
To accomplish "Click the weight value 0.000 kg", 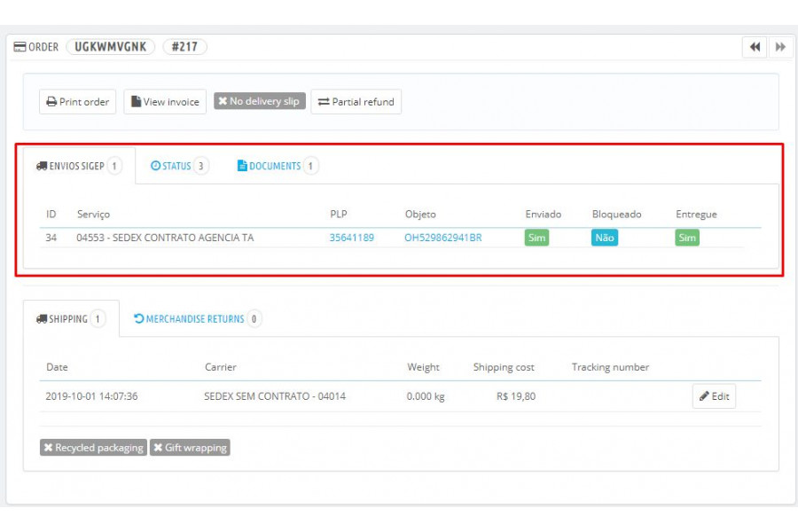I will (x=426, y=396).
